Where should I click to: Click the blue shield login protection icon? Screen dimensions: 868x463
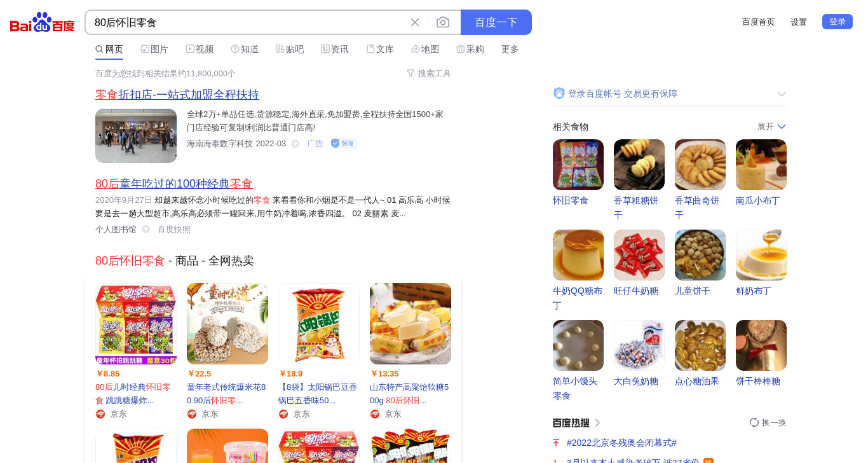[x=559, y=93]
